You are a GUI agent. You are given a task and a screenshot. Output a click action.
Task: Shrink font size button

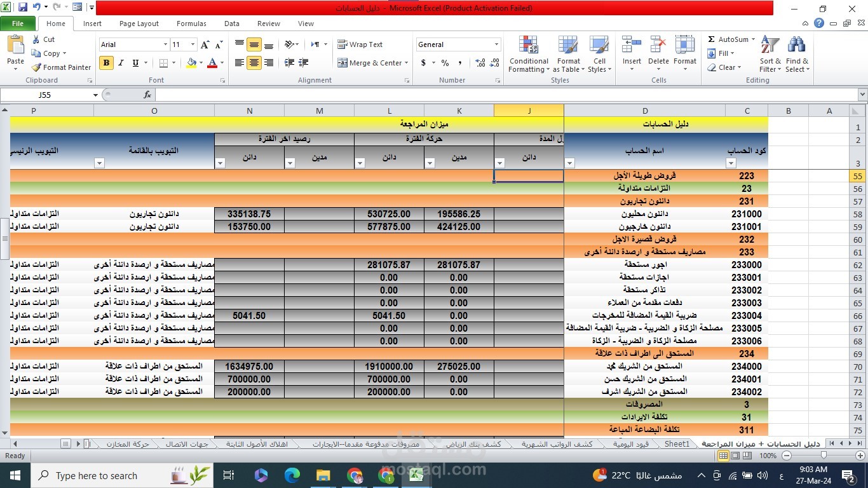(219, 44)
